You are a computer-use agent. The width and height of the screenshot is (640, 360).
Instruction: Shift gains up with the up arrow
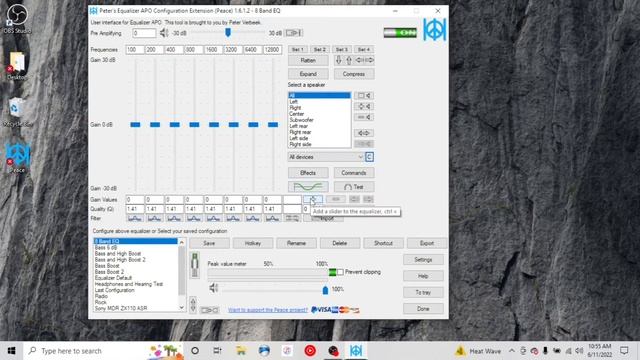tap(349, 60)
